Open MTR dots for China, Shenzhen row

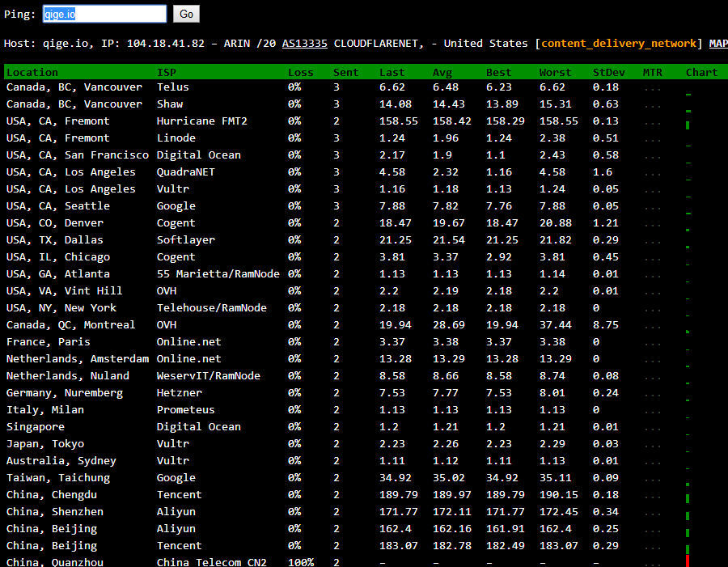click(x=652, y=514)
